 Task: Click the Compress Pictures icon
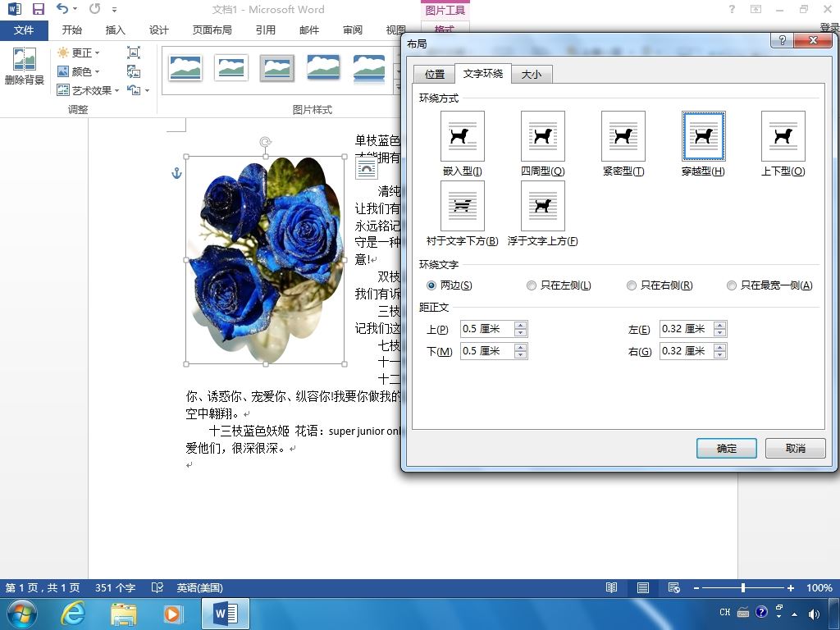point(134,52)
